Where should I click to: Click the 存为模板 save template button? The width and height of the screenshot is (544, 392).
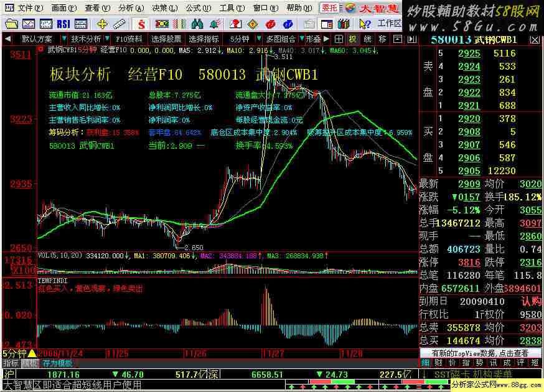tap(58, 363)
